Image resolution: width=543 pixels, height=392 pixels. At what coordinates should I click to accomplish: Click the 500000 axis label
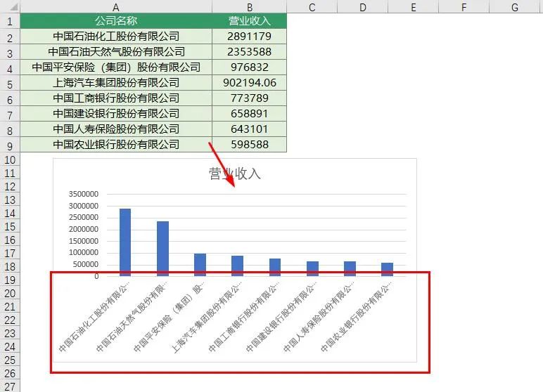pyautogui.click(x=86, y=264)
